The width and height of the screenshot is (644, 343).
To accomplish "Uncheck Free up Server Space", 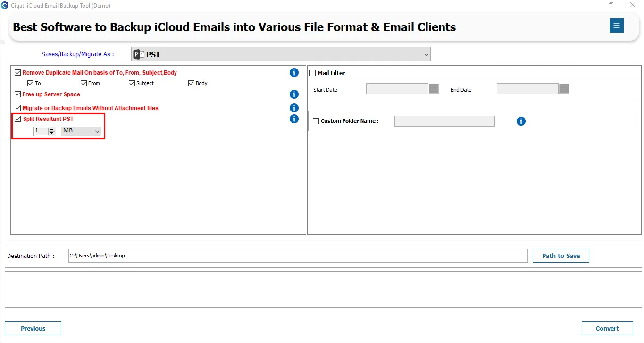I will pos(18,94).
